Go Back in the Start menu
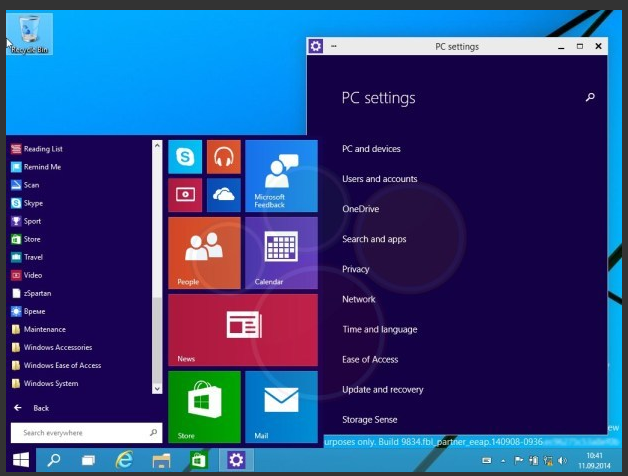Viewport: 628px width, 476px height. click(31, 408)
